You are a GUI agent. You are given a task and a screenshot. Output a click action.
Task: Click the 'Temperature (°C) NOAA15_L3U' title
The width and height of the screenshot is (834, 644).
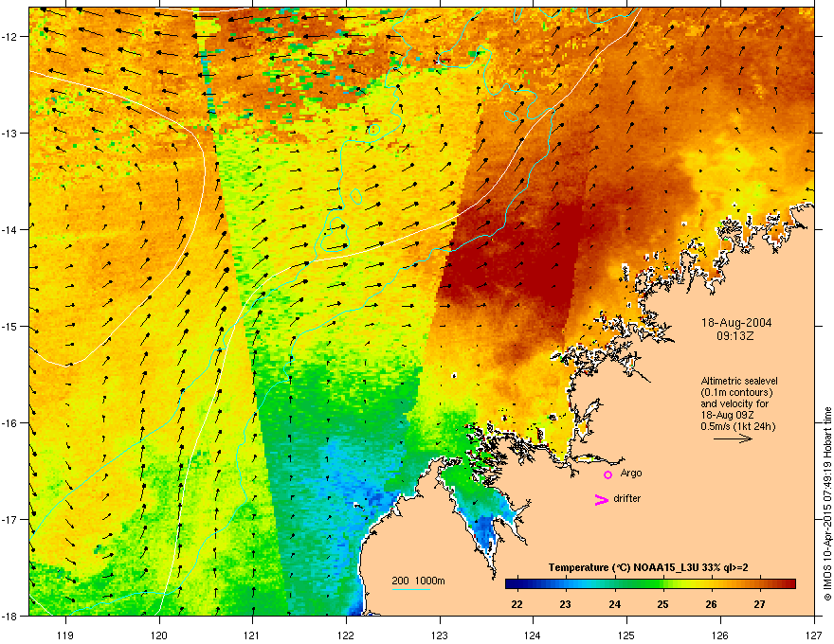[x=648, y=567]
